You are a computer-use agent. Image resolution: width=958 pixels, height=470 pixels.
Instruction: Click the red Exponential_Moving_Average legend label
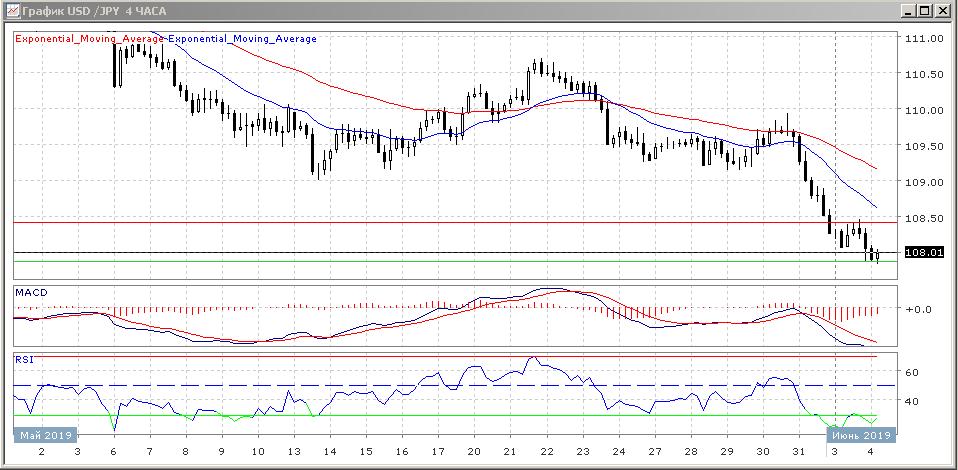click(89, 39)
